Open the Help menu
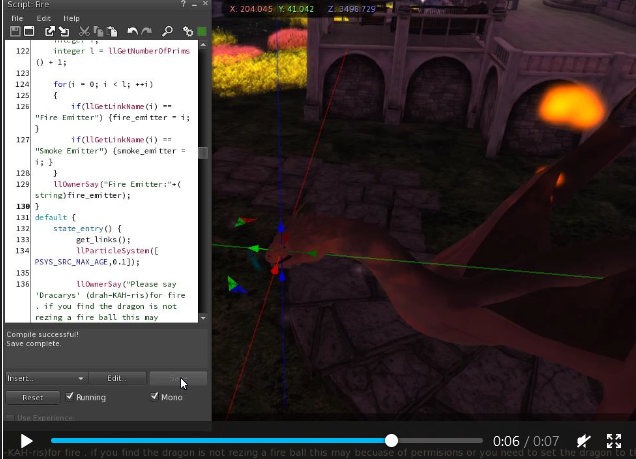Screen dimensions: 636x459 click(71, 18)
